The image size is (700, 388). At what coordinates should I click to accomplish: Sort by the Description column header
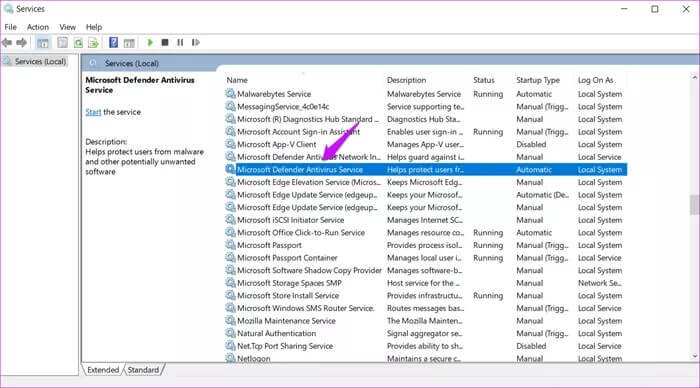[x=406, y=80]
